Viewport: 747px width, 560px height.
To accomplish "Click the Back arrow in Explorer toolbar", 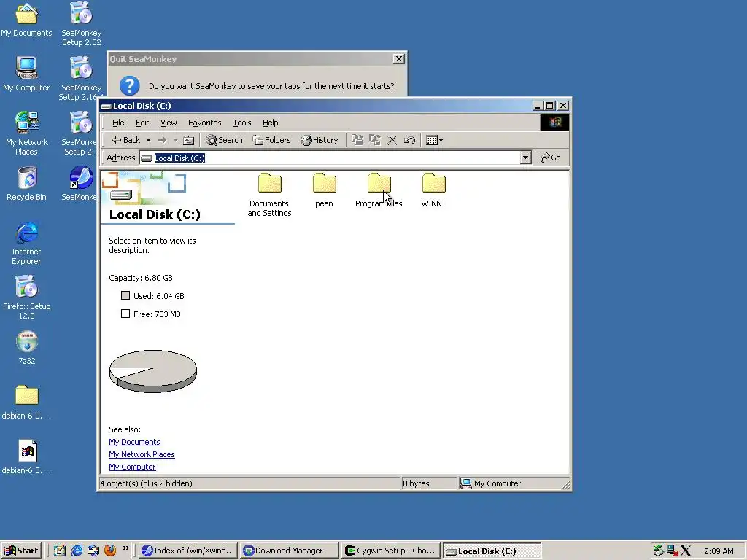I will click(x=125, y=140).
